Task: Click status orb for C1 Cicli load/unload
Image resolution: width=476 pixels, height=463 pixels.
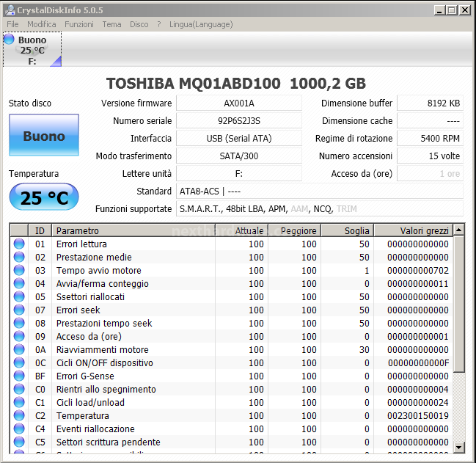Action: [x=19, y=402]
